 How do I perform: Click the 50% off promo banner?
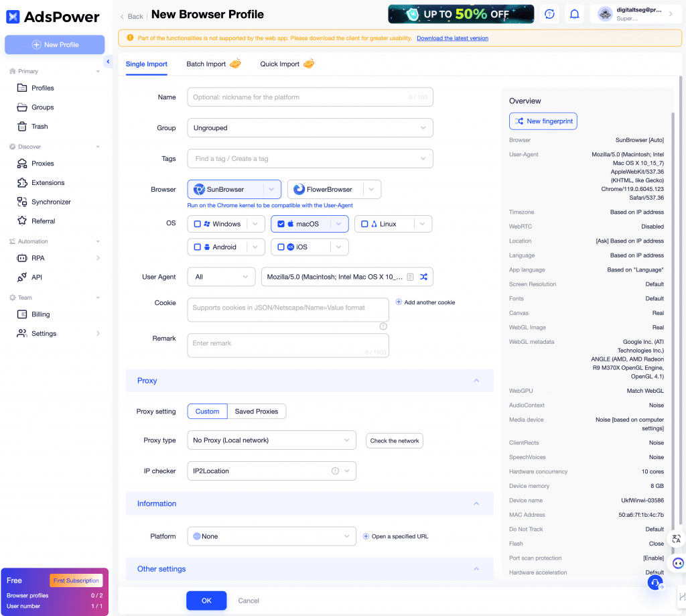(461, 14)
